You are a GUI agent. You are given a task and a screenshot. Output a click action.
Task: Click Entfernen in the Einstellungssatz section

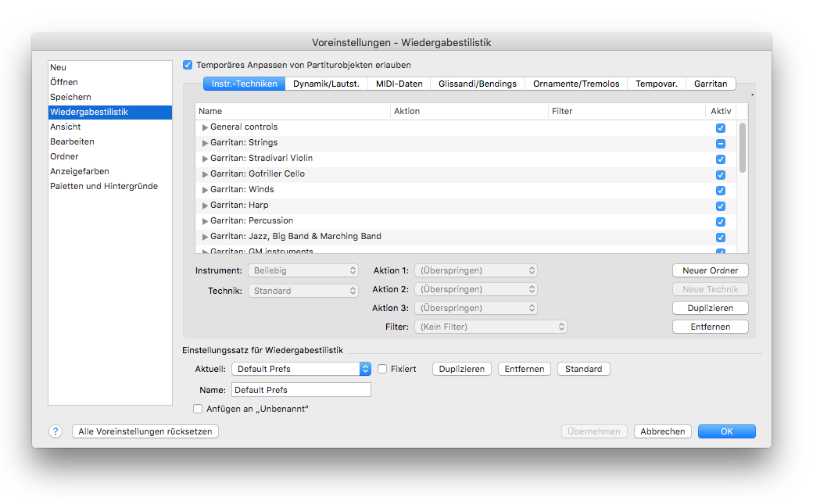[525, 369]
